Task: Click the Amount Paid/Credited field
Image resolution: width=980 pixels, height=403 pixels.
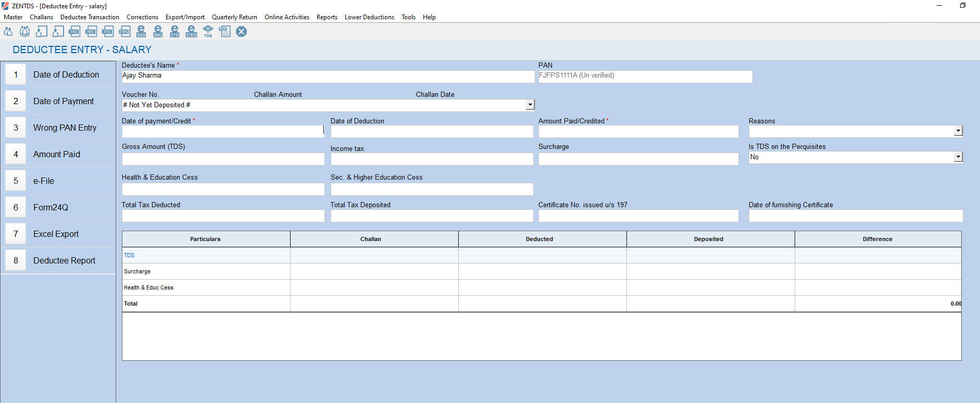Action: tap(638, 131)
